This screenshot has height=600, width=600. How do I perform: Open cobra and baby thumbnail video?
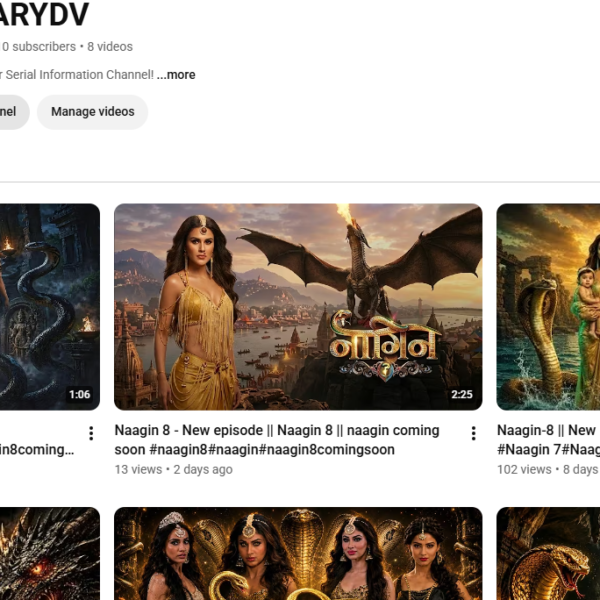[548, 307]
